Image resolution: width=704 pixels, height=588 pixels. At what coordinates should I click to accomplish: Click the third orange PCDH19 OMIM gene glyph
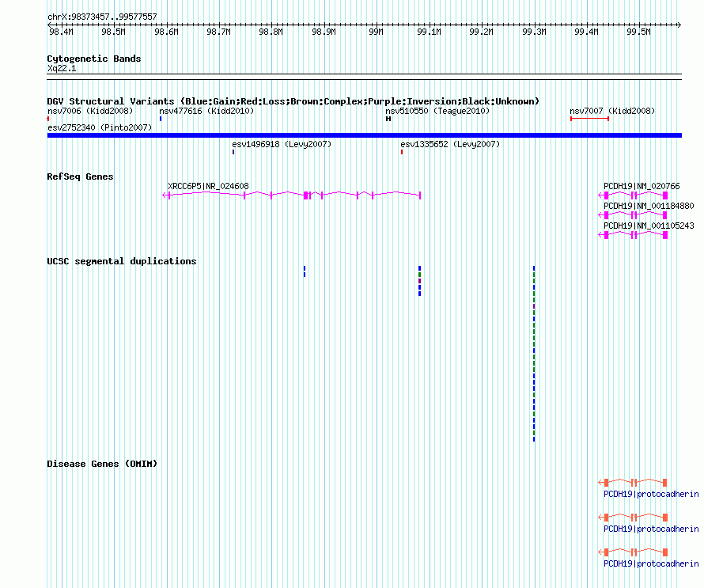tap(633, 552)
